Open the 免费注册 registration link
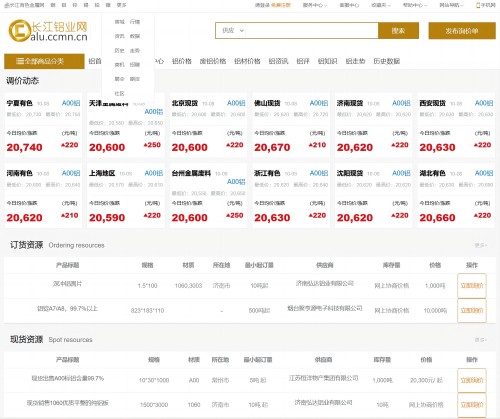500x419 pixels. pyautogui.click(x=281, y=5)
